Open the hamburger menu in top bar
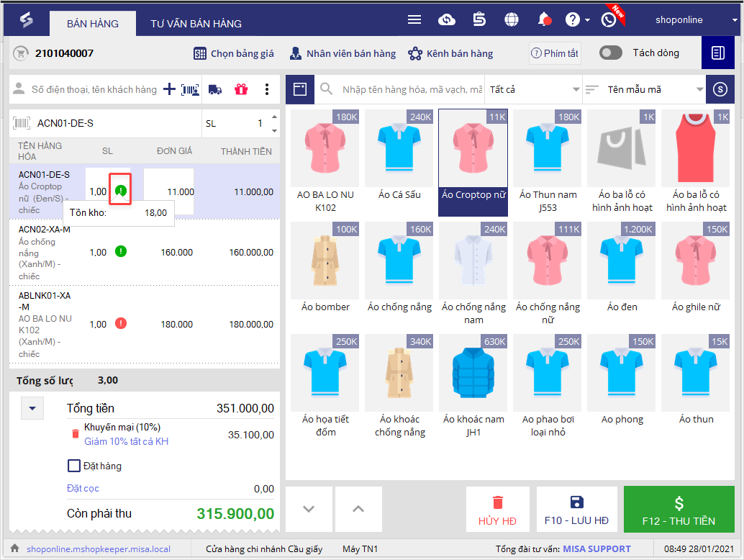744x560 pixels. pyautogui.click(x=414, y=19)
